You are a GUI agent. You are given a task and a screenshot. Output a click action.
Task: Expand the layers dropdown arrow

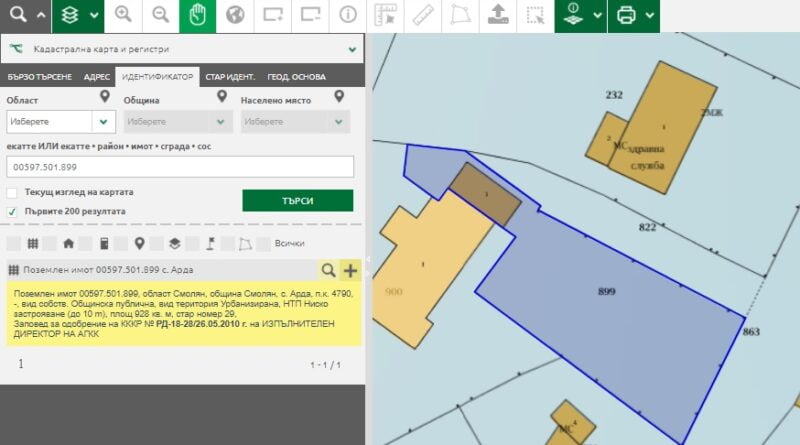pyautogui.click(x=94, y=15)
